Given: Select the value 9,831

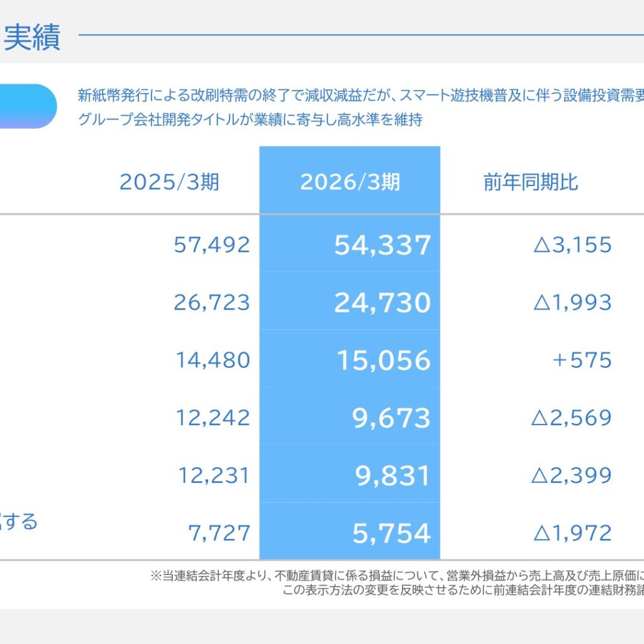Looking at the screenshot, I should click(x=392, y=476).
